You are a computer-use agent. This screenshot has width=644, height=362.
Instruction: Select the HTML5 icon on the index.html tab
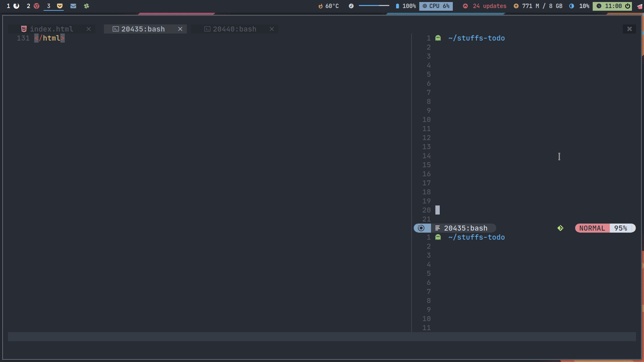pos(24,29)
